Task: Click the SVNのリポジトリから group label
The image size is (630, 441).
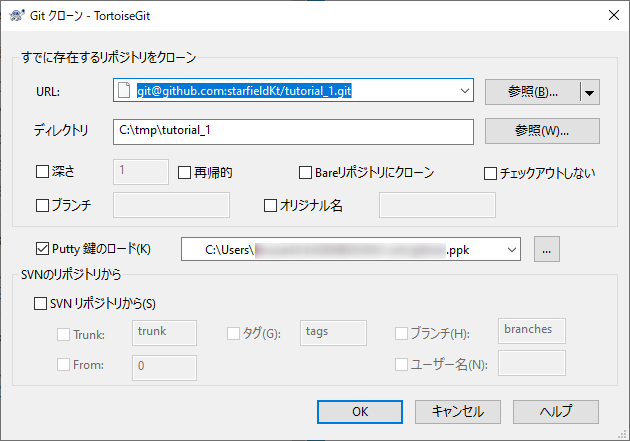Action: point(71,275)
